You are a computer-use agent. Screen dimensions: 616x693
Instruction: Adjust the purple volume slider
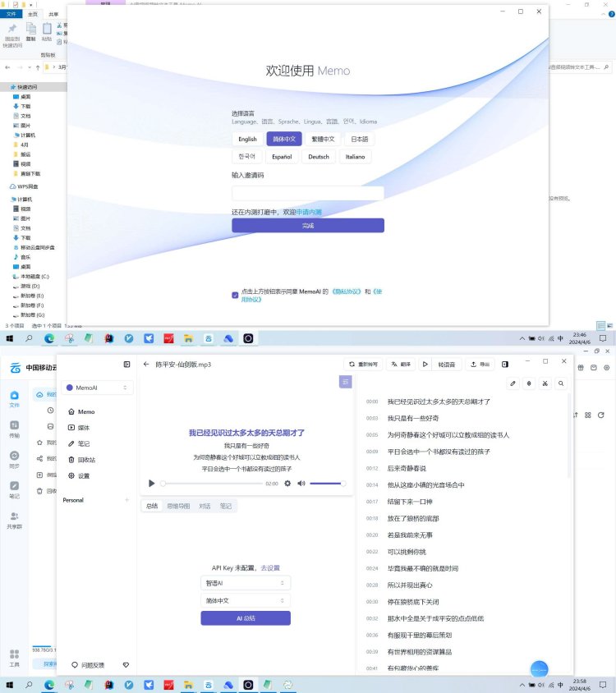(327, 484)
